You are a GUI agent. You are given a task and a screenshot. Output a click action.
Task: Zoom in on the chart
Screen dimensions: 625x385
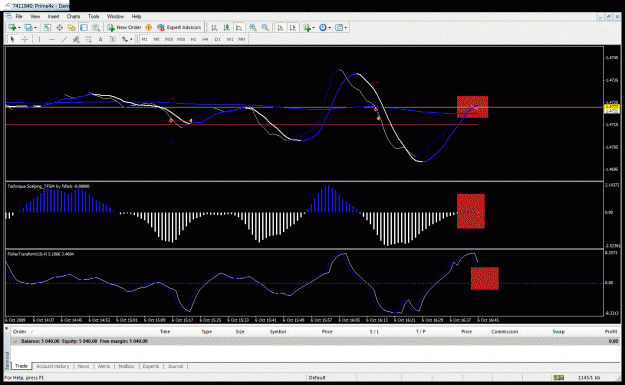tap(253, 28)
